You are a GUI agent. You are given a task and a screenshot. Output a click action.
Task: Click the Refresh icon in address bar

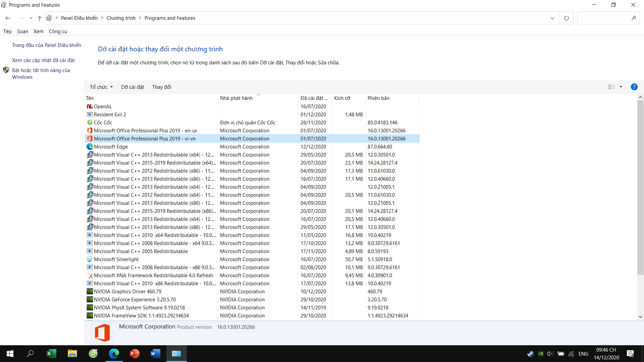[x=566, y=18]
